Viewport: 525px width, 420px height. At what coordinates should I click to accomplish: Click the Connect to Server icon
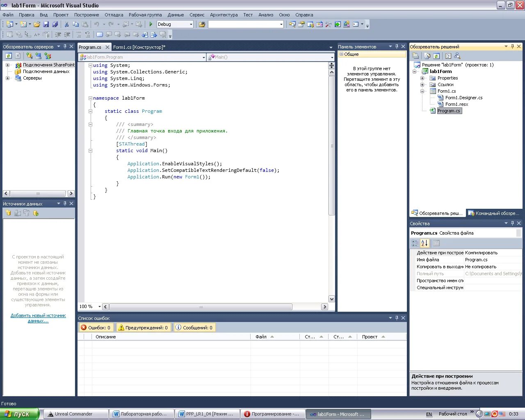point(38,56)
